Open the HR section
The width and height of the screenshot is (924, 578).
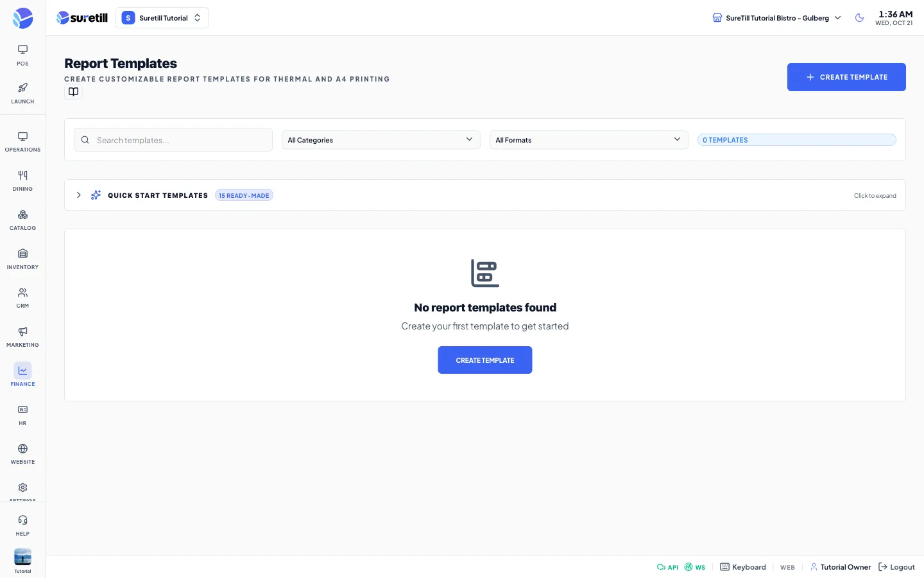(x=22, y=416)
